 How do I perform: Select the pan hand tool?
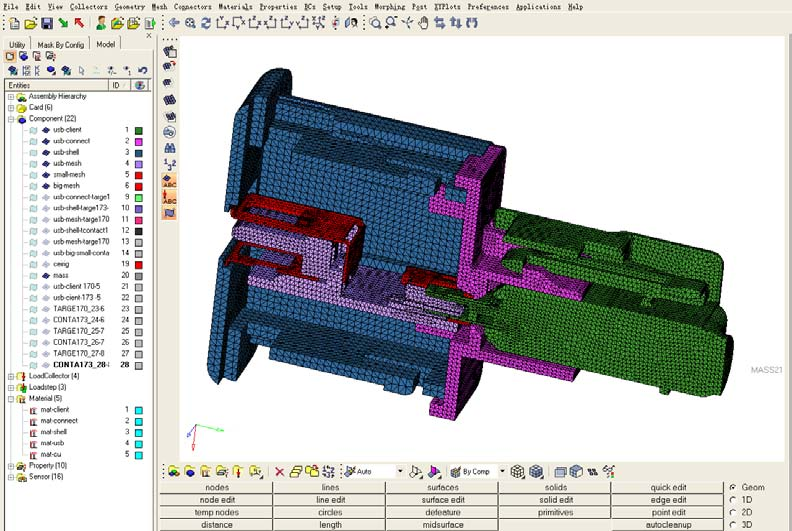pyautogui.click(x=423, y=23)
